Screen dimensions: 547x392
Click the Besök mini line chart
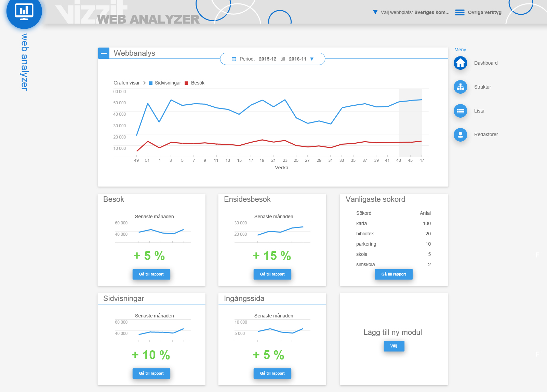pos(153,232)
